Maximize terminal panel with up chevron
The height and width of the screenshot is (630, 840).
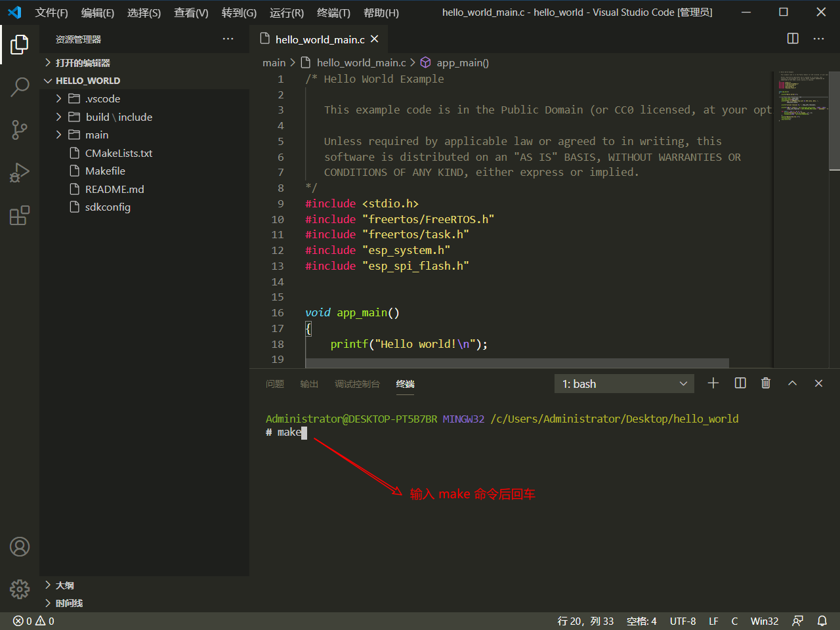[792, 383]
